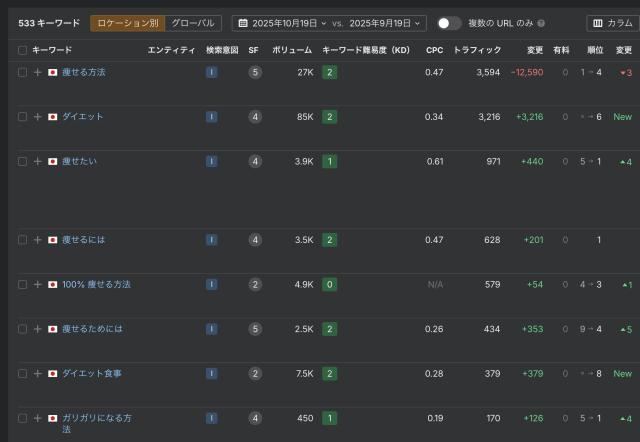Select checkbox for 痩せるためには row
The height and width of the screenshot is (442, 640).
click(x=22, y=329)
